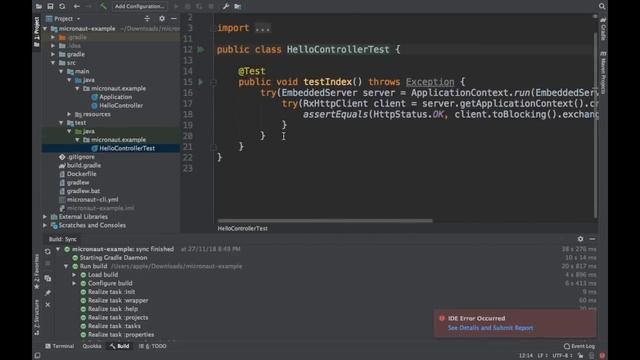The width and height of the screenshot is (640, 360).
Task: Hide the Project panel with minus icon
Action: (x=174, y=19)
